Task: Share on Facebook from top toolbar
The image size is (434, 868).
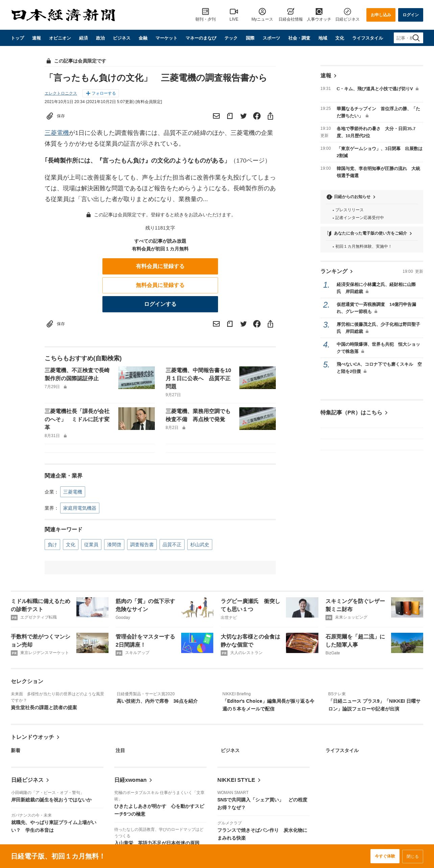Action: click(257, 116)
